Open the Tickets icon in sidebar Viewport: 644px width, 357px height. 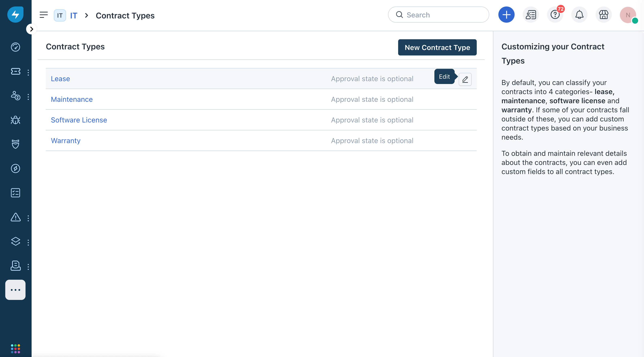pyautogui.click(x=16, y=71)
